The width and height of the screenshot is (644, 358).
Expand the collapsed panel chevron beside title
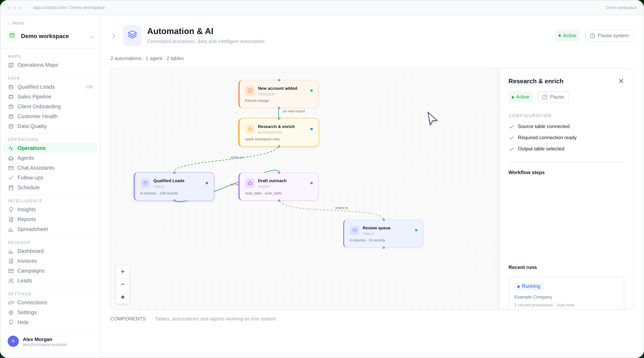point(114,36)
